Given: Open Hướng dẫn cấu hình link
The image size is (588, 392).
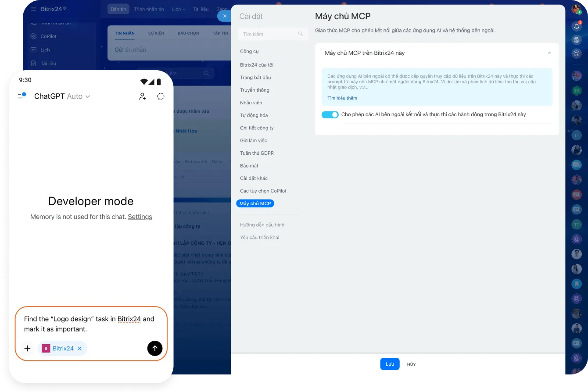Looking at the screenshot, I should (262, 225).
